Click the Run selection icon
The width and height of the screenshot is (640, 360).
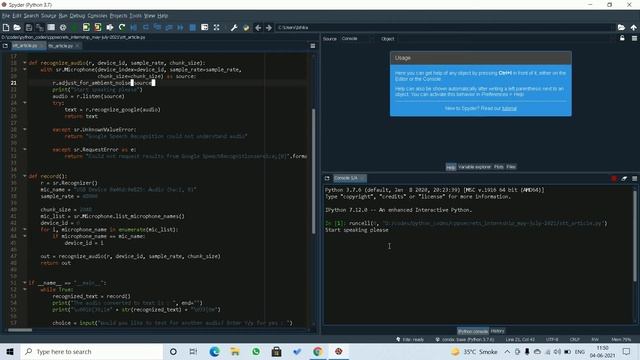(110, 27)
